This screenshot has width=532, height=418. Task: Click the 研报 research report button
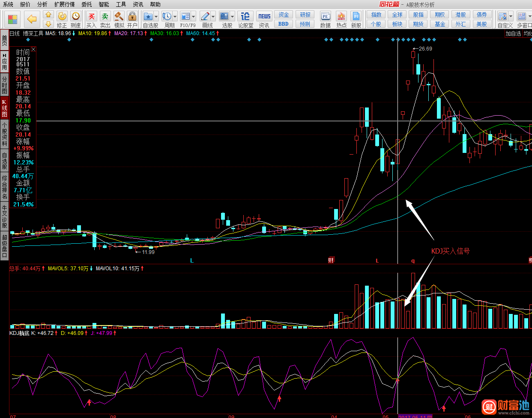tap(305, 15)
